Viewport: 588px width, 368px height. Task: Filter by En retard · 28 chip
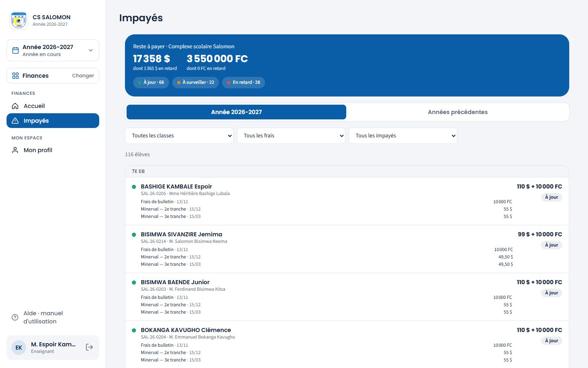(x=244, y=82)
